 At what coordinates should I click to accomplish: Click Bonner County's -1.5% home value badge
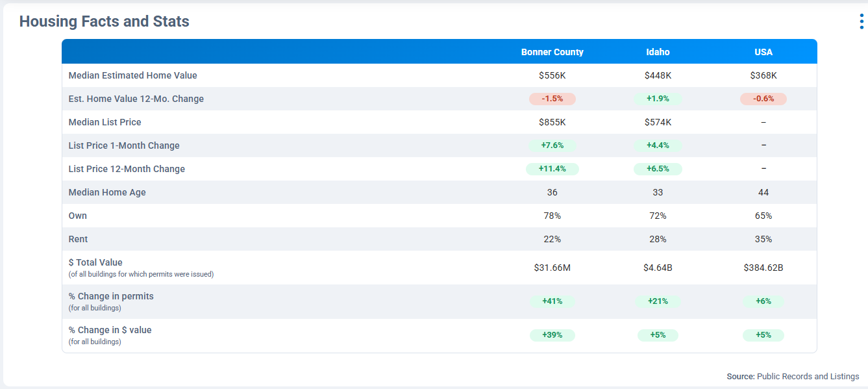(x=552, y=99)
